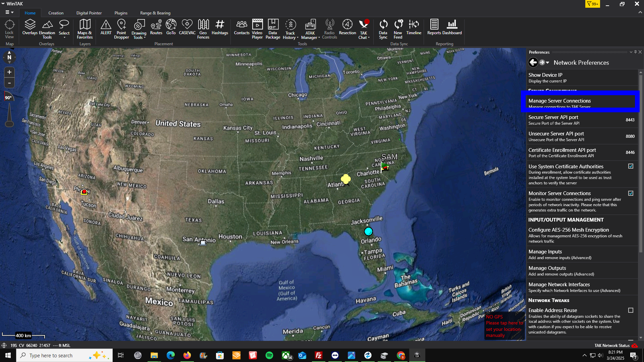Click the Windows search box
Screen dimensions: 644x362
tap(64, 355)
